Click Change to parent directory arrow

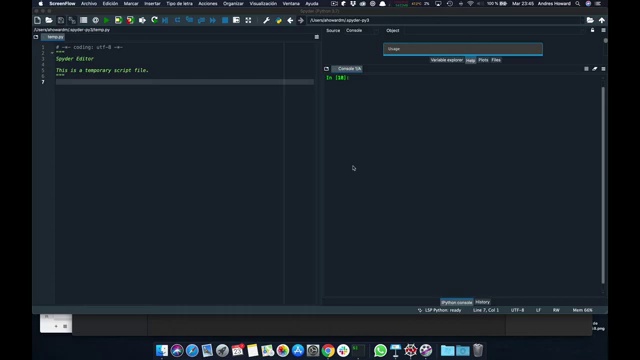coord(602,20)
